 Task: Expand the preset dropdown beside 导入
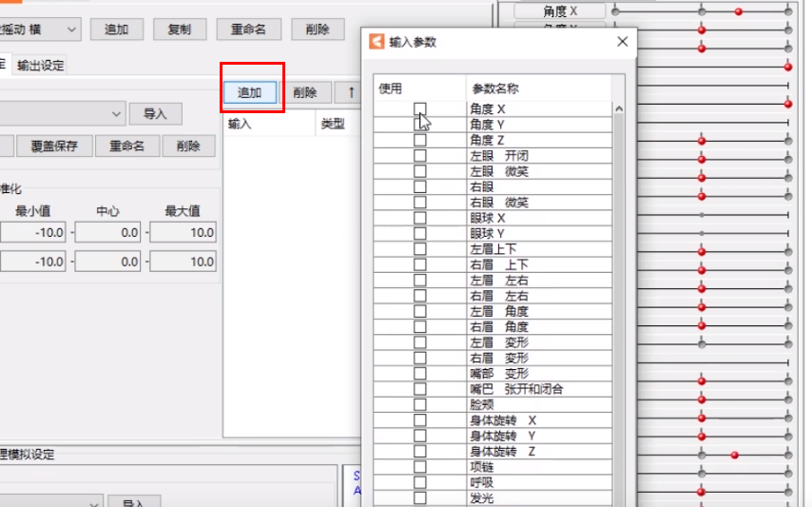point(63,113)
